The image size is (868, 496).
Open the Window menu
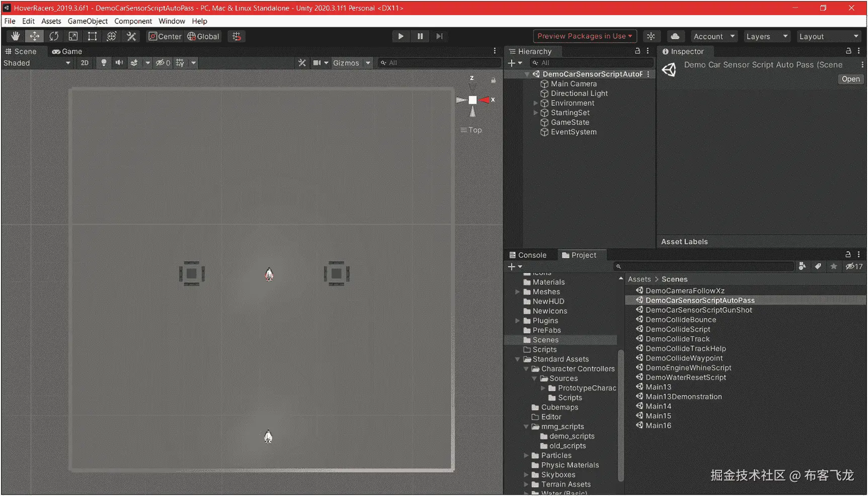(172, 21)
